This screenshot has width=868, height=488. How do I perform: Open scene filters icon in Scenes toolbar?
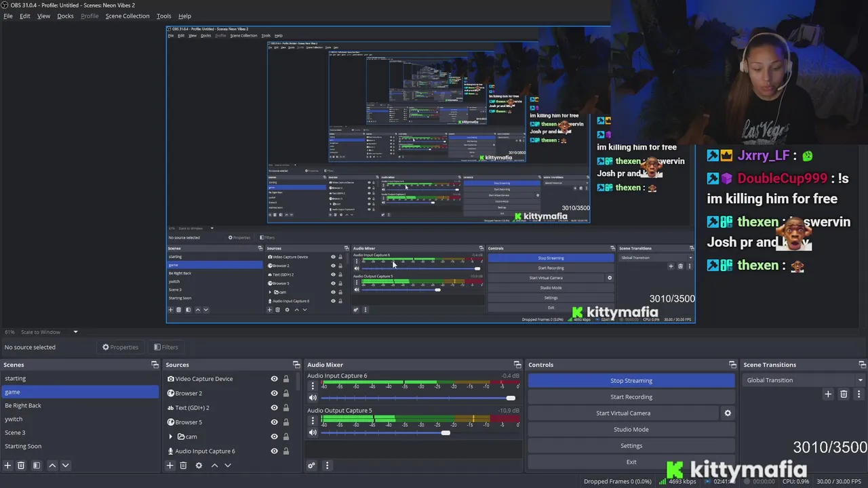(37, 466)
